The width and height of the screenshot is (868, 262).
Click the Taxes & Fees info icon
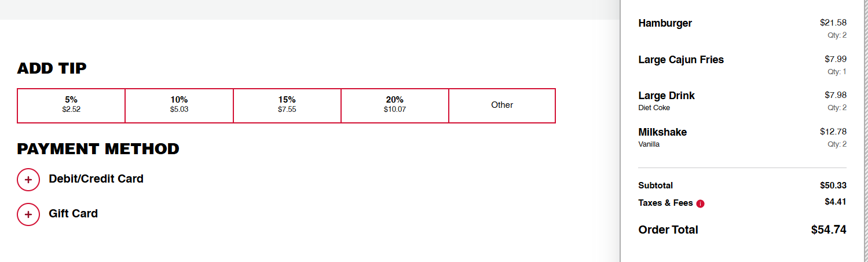coord(701,203)
